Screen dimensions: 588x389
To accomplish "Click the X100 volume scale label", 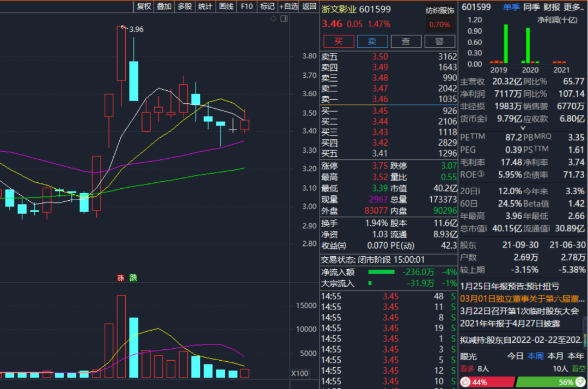I will pyautogui.click(x=299, y=373).
